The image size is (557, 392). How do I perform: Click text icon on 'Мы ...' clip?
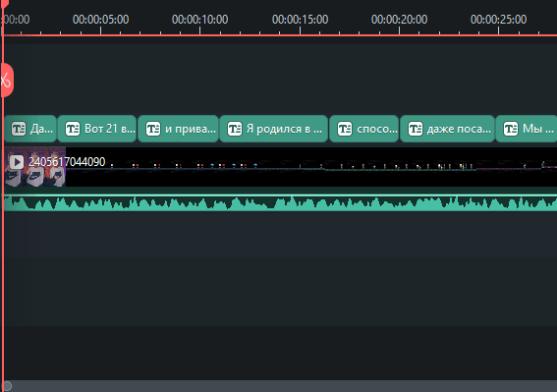click(511, 129)
